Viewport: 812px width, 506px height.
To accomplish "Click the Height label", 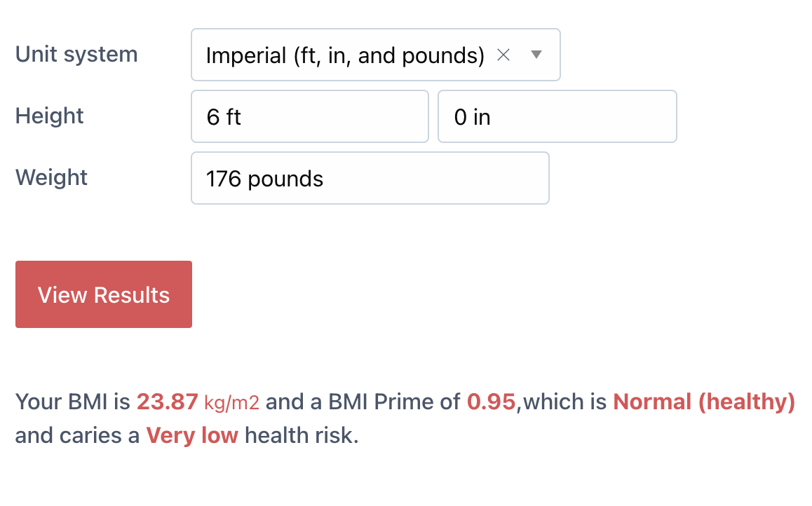I will tap(49, 116).
